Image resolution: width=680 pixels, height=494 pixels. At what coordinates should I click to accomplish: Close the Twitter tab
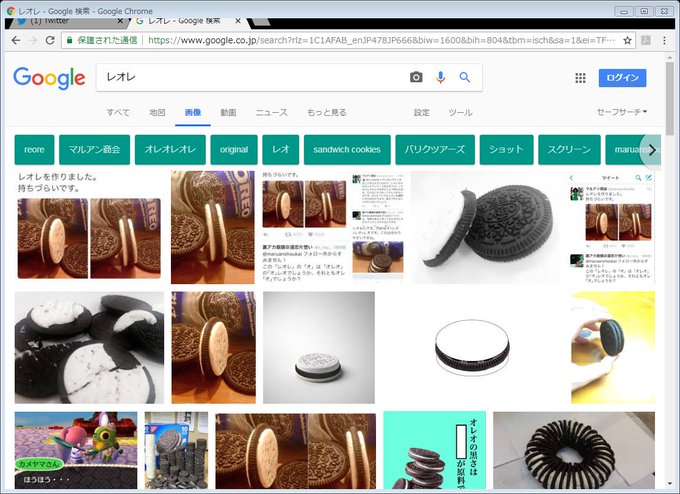[x=121, y=21]
